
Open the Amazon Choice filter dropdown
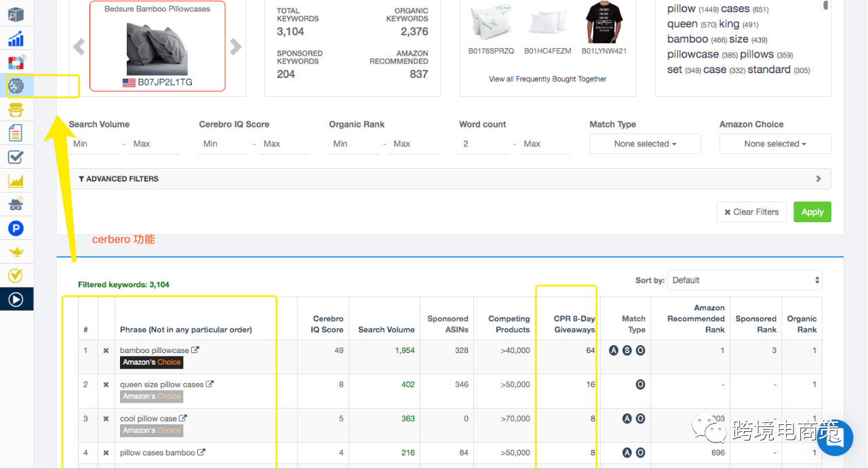coord(774,144)
